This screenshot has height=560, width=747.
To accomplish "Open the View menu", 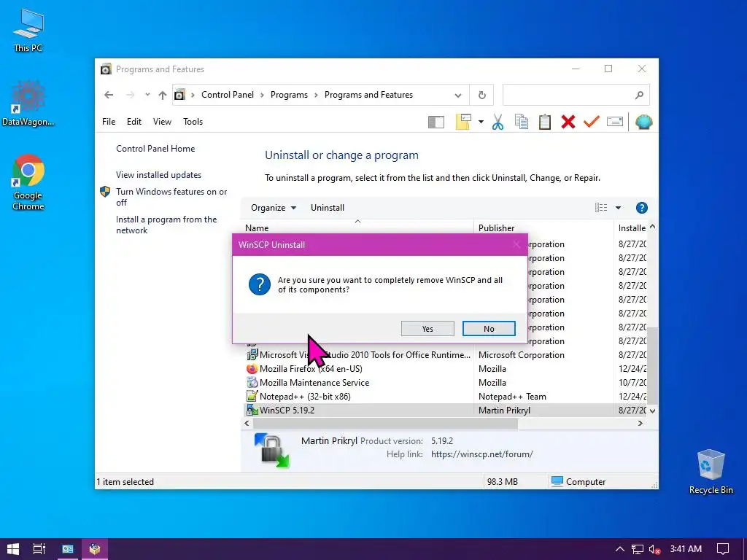I will tap(162, 122).
